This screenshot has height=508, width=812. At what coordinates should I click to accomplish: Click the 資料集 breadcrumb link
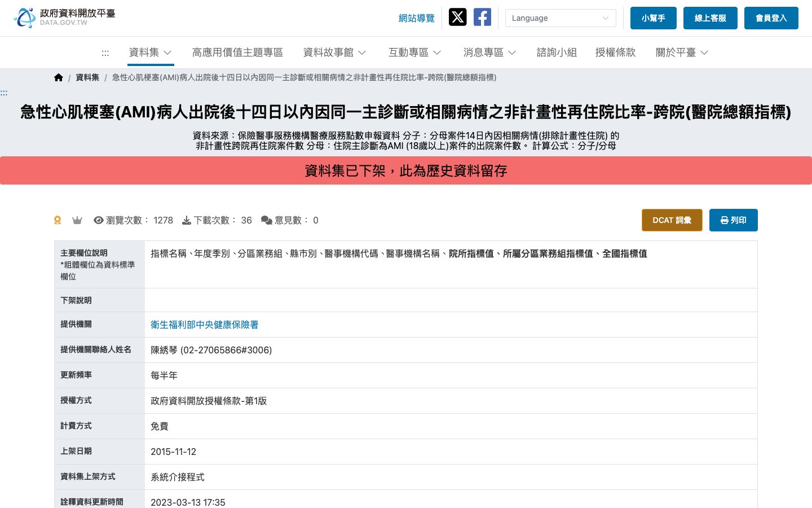click(x=87, y=77)
